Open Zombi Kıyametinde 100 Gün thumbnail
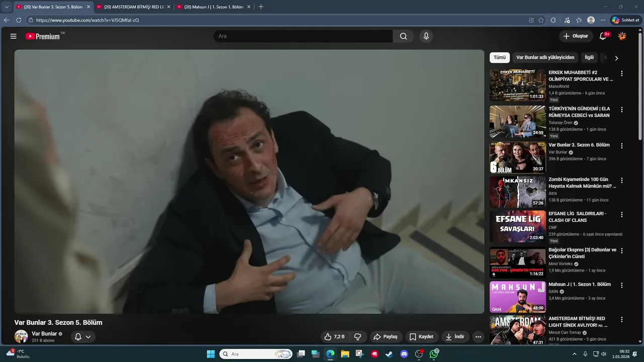Viewport: 644px width, 362px height. pyautogui.click(x=518, y=192)
